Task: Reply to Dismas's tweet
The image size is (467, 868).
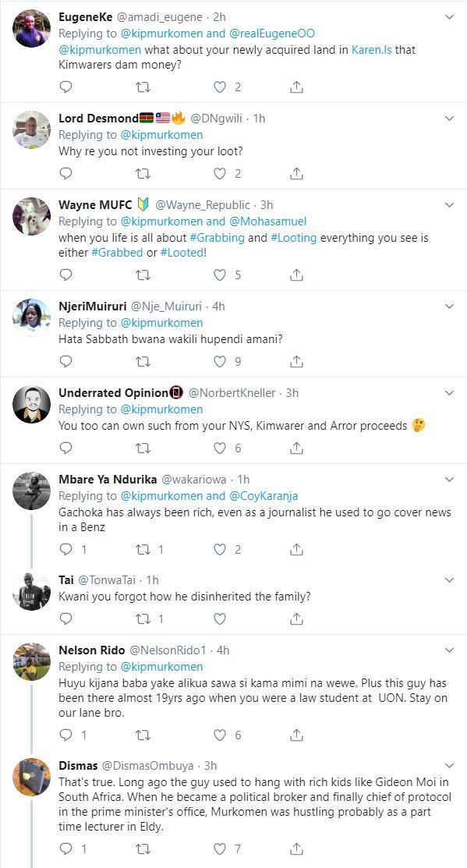Action: point(66,849)
